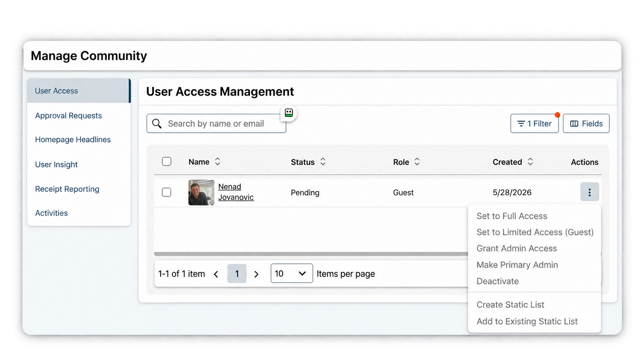644x362 pixels.
Task: Open Activities section
Action: click(x=51, y=213)
